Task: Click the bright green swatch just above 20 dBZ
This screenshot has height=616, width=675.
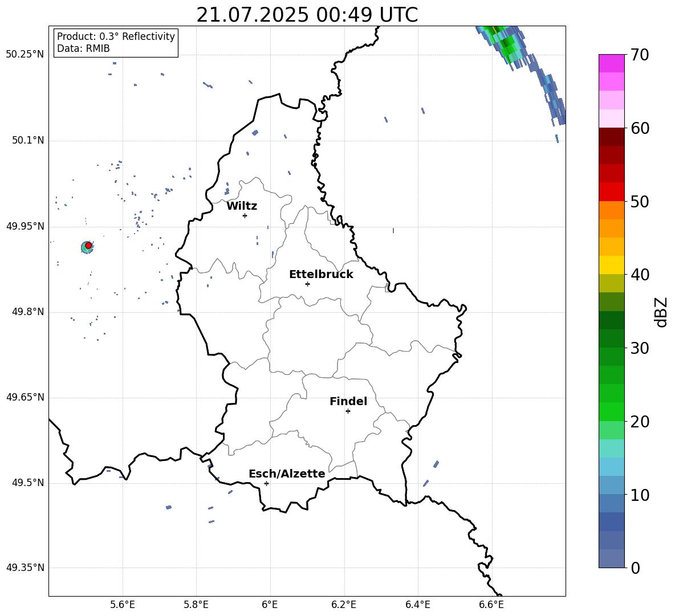Action: point(611,411)
